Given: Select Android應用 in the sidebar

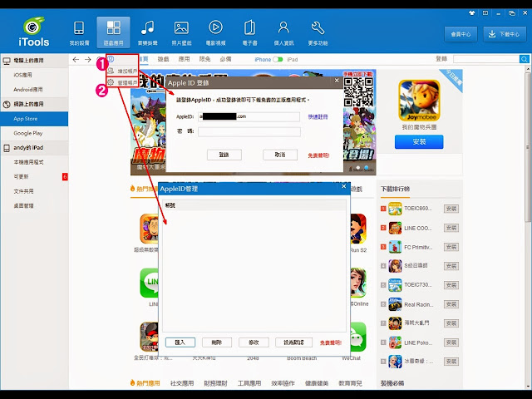Looking at the screenshot, I should point(34,90).
